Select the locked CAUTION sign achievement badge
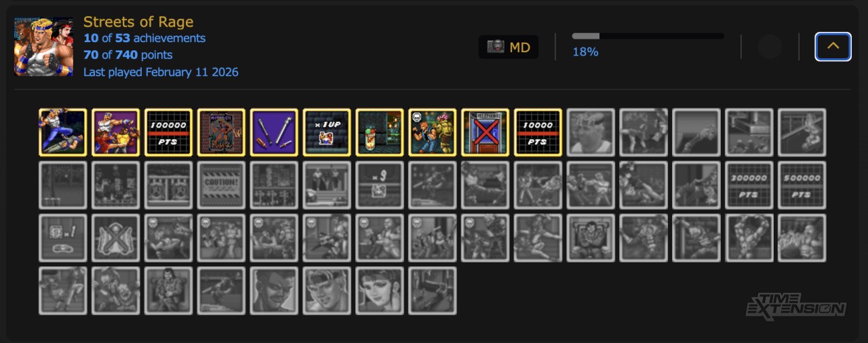 221,185
